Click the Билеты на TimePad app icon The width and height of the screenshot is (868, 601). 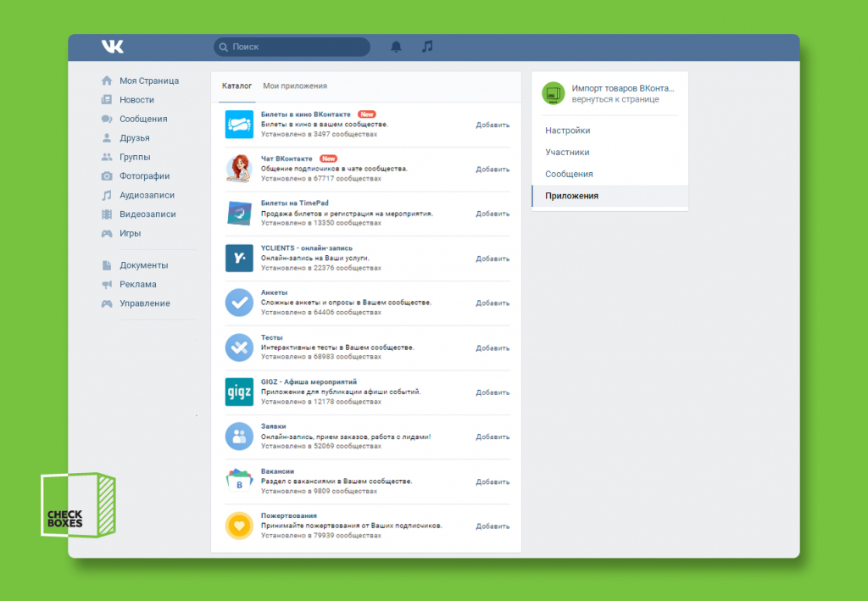click(x=239, y=213)
